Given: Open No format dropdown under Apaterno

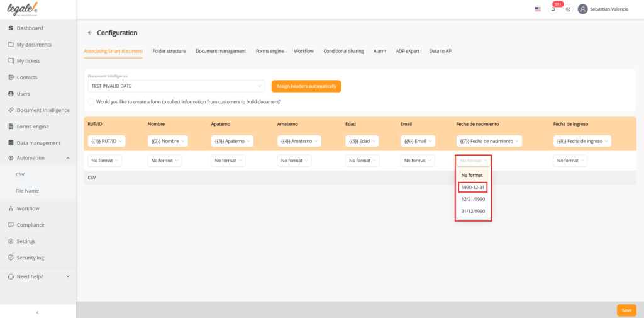Looking at the screenshot, I should pos(228,161).
